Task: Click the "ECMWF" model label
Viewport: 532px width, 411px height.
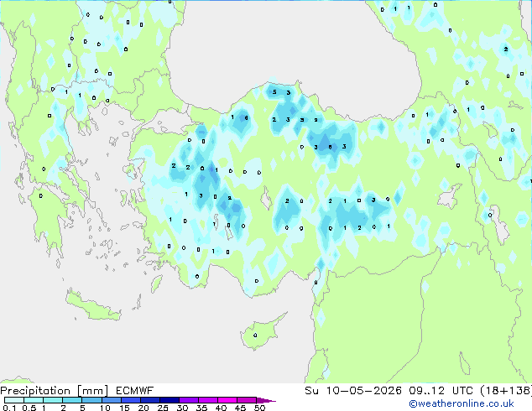Action: 135,391
